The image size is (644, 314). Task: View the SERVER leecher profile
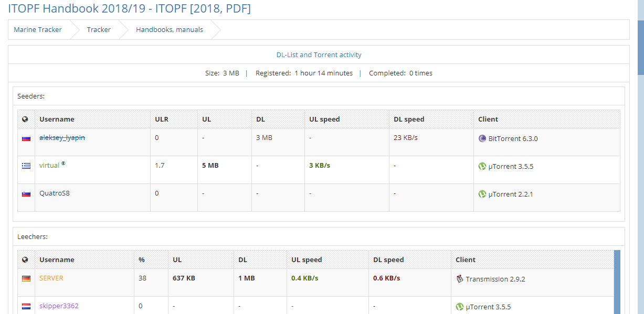click(51, 278)
